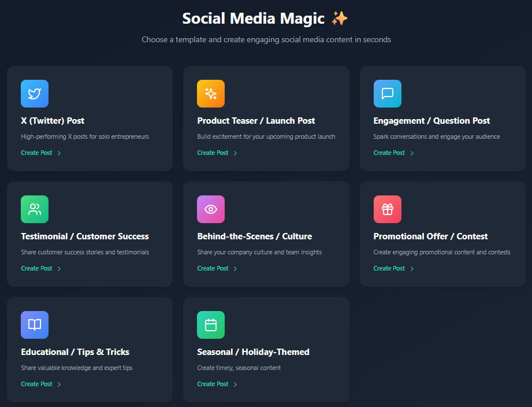532x407 pixels.
Task: Select the Seasonal calendar icon
Action: (x=211, y=324)
